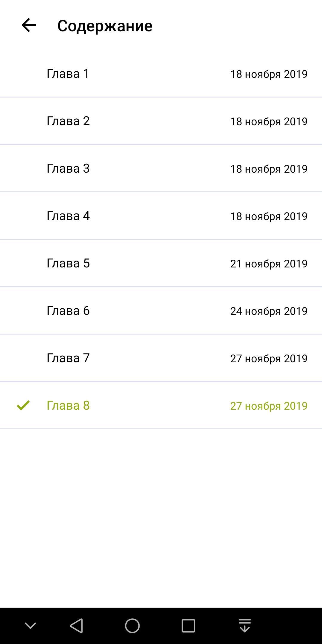Open Глава 6 chapter
Viewport: 322px width, 644px height.
[x=68, y=311]
